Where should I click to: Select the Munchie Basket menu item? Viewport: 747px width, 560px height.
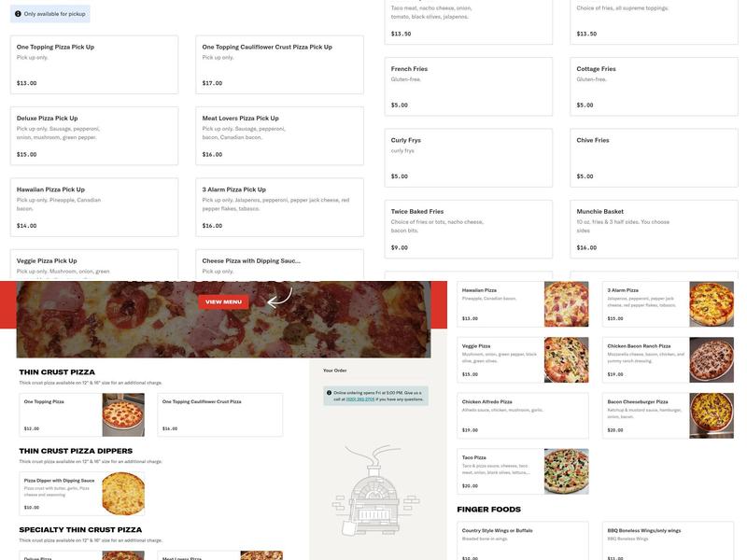655,230
